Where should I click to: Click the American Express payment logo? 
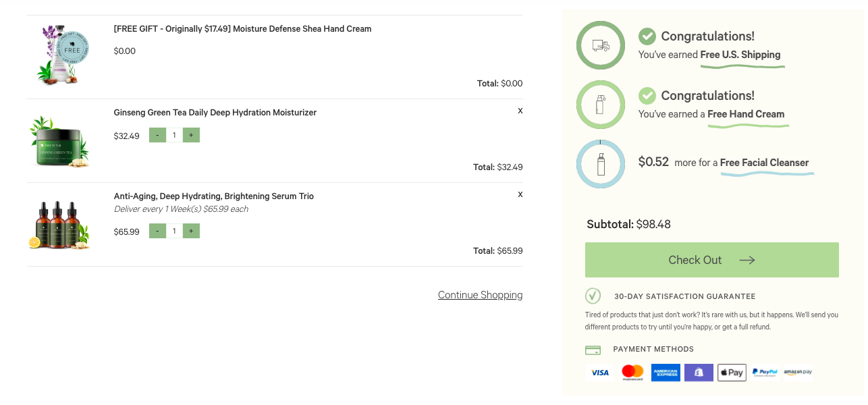(x=666, y=373)
